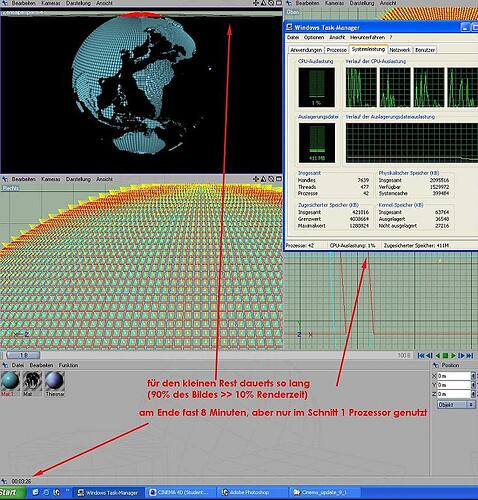
Task: Select the third blue sphere material thumbnail
Action: [54, 381]
